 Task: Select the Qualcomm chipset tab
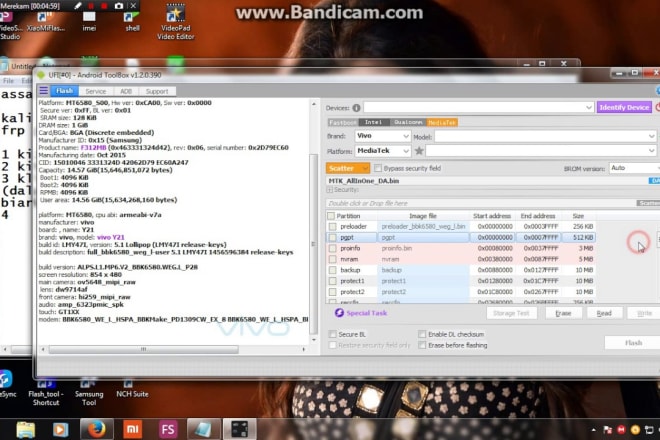pyautogui.click(x=407, y=123)
